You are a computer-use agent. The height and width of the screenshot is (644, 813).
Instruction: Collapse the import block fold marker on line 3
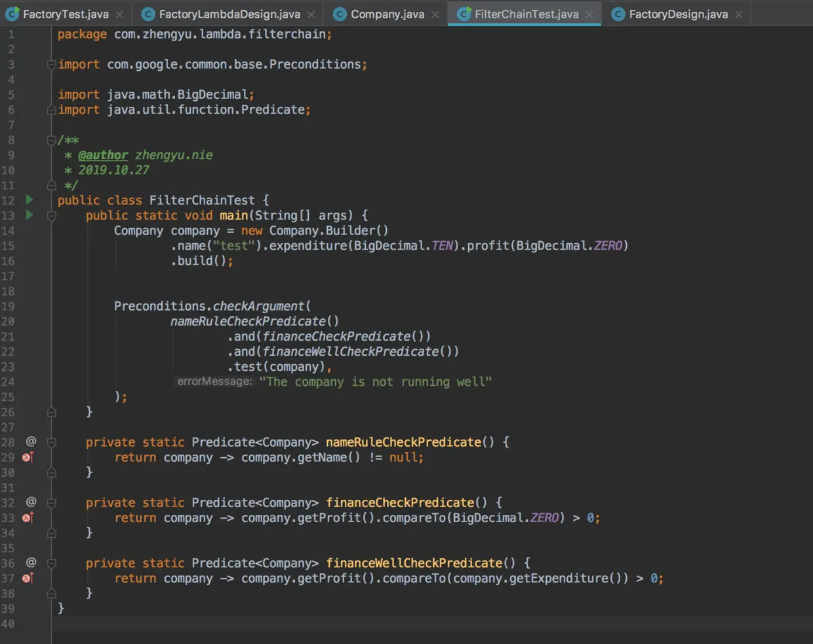pyautogui.click(x=51, y=64)
